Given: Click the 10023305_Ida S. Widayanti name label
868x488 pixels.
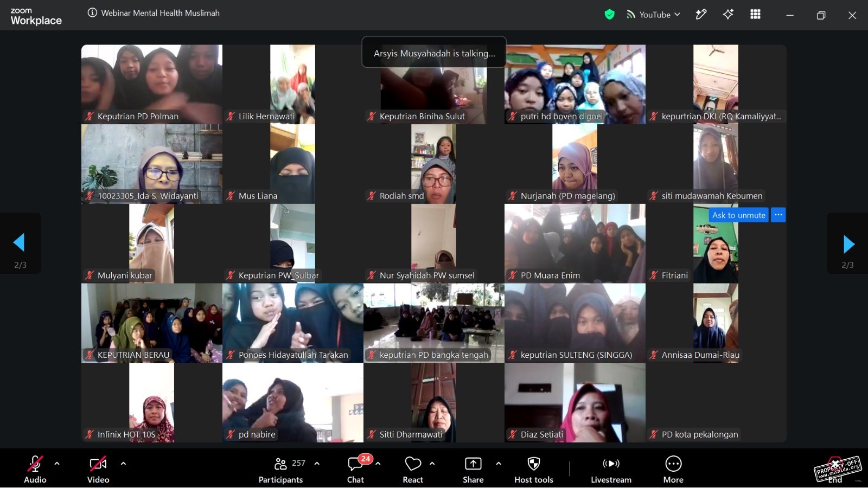Looking at the screenshot, I should point(148,196).
